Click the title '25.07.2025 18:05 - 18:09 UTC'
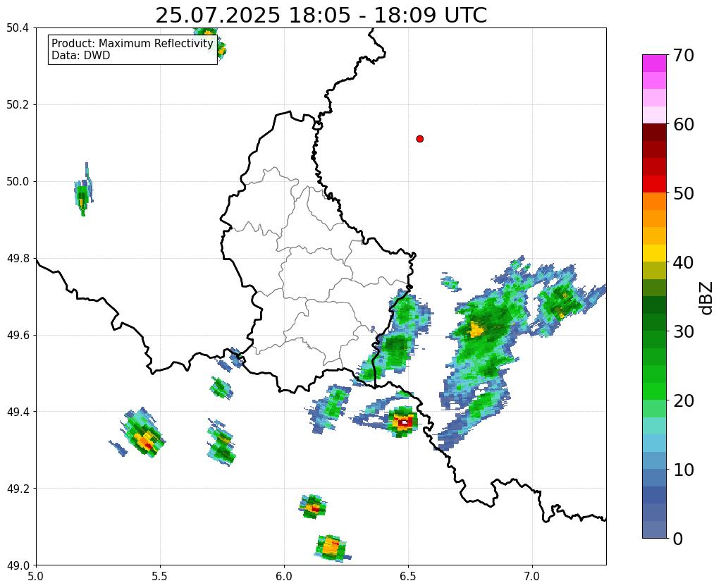This screenshot has height=588, width=721. (x=321, y=16)
